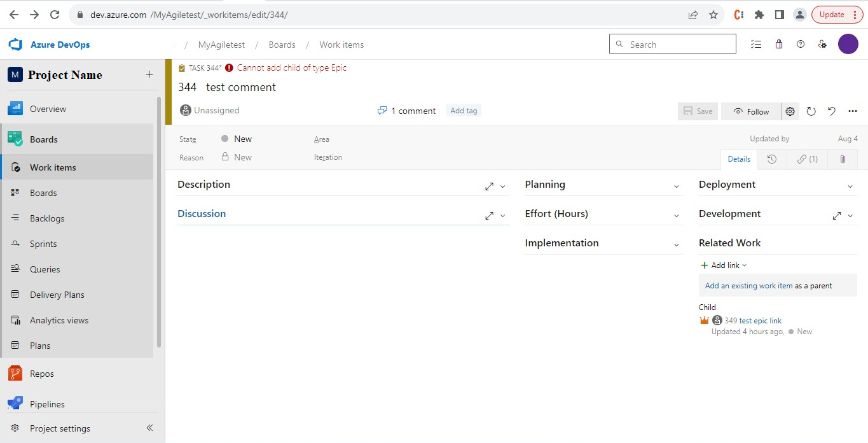Viewport: 868px width, 443px height.
Task: Switch to the Links tab
Action: tap(807, 159)
